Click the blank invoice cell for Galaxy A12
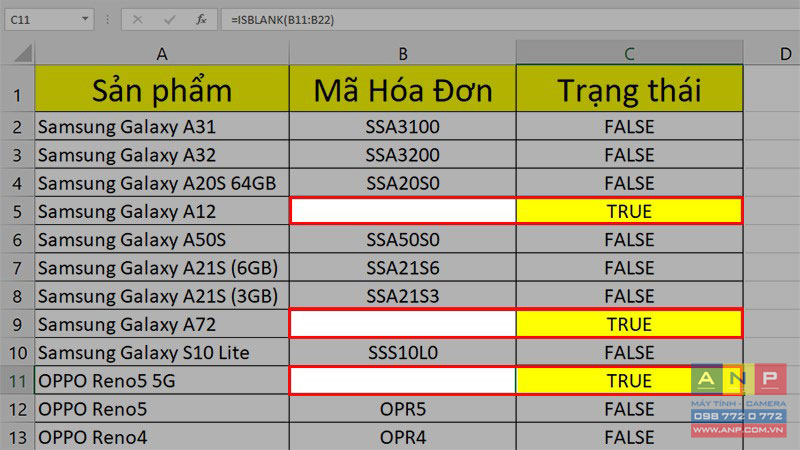The width and height of the screenshot is (800, 450). (403, 211)
